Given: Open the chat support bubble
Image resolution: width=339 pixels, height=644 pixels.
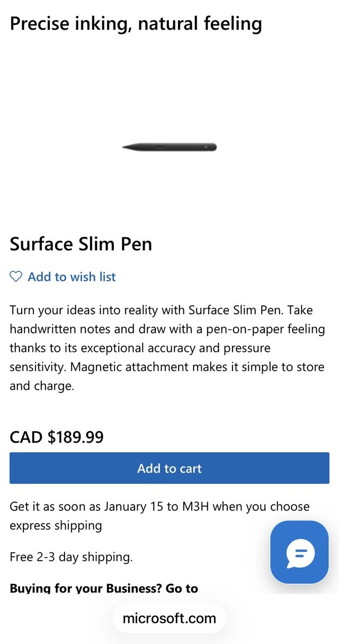Looking at the screenshot, I should 300,553.
